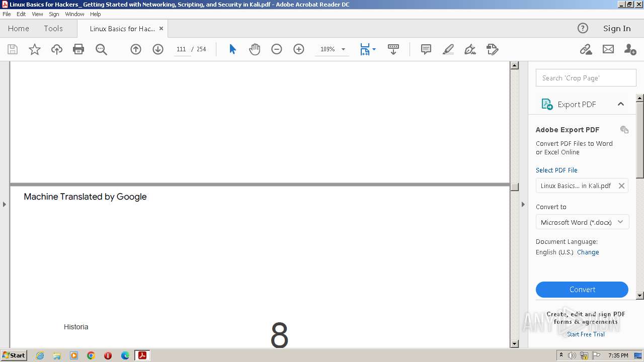The width and height of the screenshot is (644, 362).
Task: Click the Adobe Acrobat Reader taskbar icon
Action: [x=142, y=355]
